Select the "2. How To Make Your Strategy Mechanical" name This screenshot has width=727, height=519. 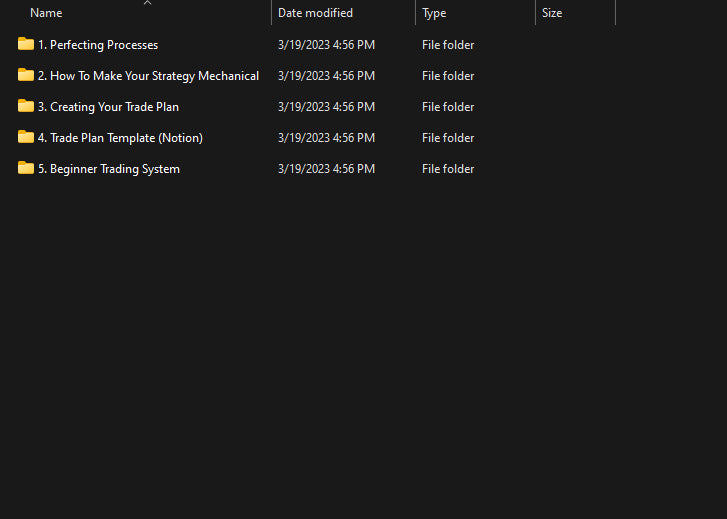pos(148,76)
